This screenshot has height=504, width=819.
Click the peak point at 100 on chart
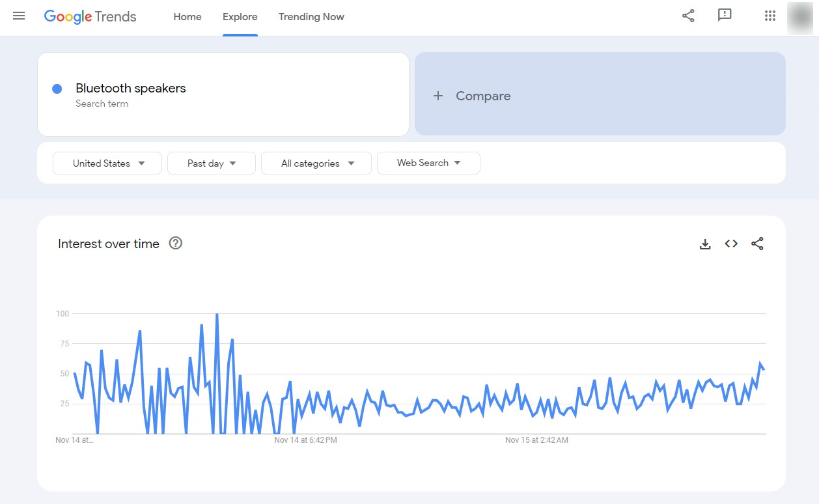217,315
